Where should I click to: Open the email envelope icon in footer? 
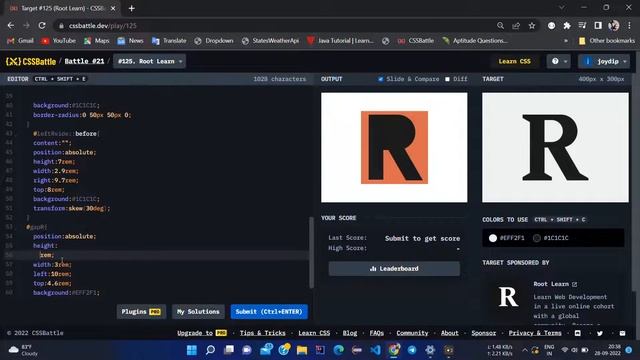coord(622,333)
